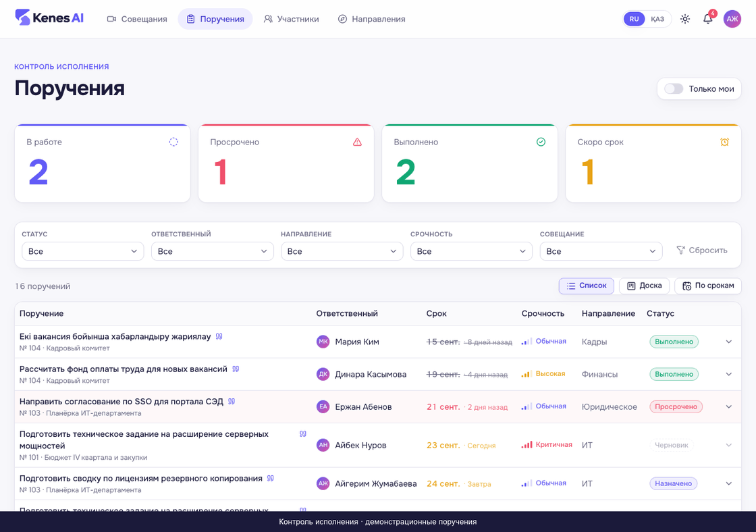Open the Совещание filter dropdown
The height and width of the screenshot is (532, 756).
(x=601, y=251)
